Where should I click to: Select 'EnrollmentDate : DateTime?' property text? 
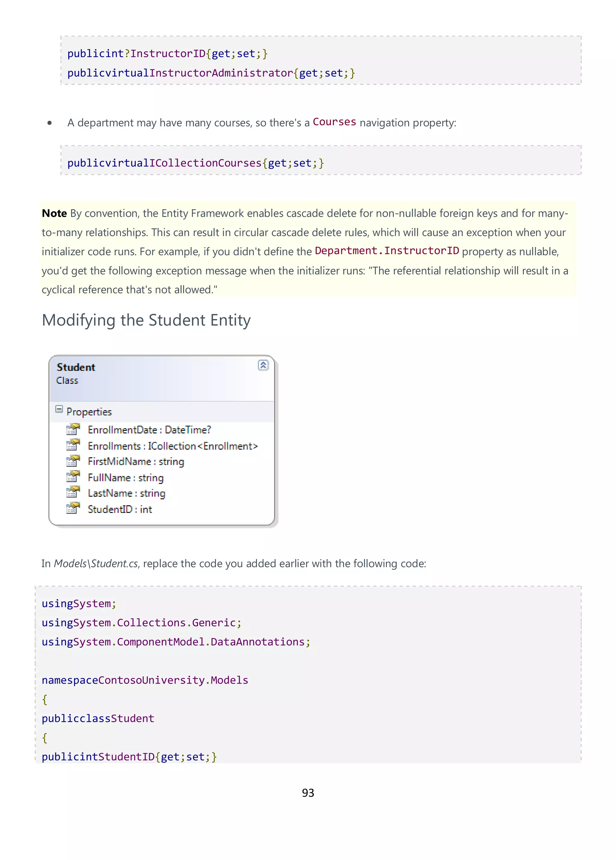149,430
